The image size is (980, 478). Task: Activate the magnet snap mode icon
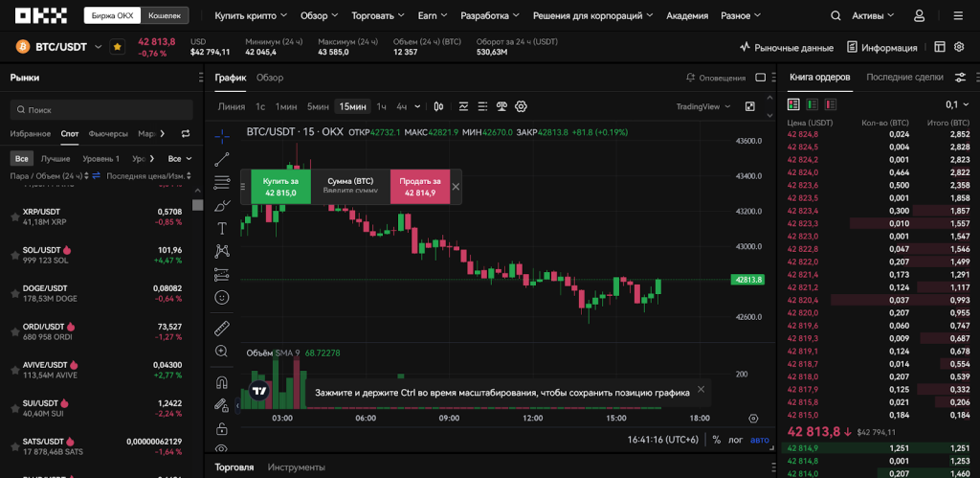click(x=222, y=382)
